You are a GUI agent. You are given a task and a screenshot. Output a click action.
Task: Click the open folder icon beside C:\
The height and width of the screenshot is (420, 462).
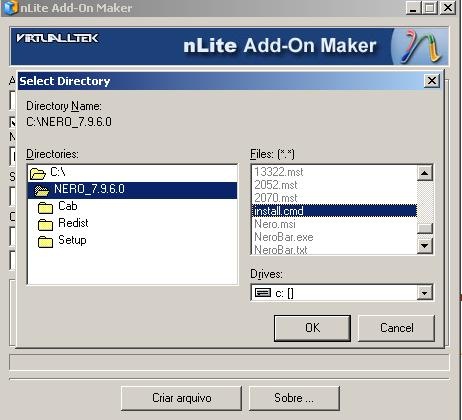click(37, 173)
